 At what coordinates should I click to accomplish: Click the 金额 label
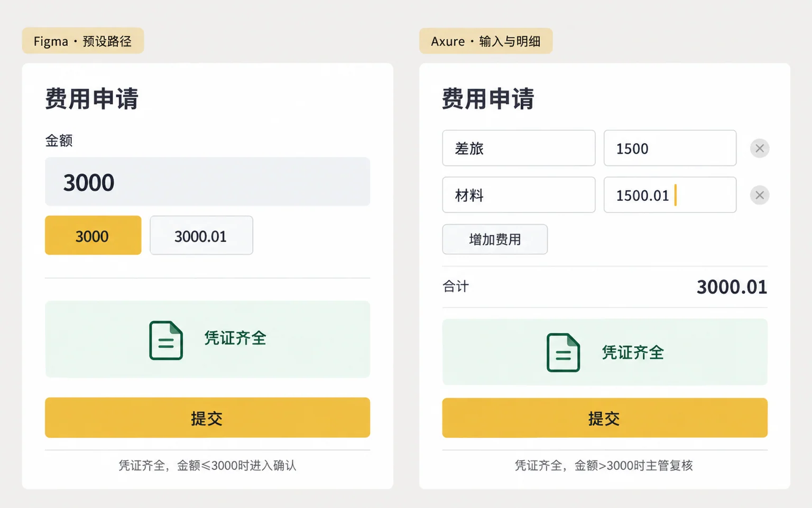(x=59, y=141)
